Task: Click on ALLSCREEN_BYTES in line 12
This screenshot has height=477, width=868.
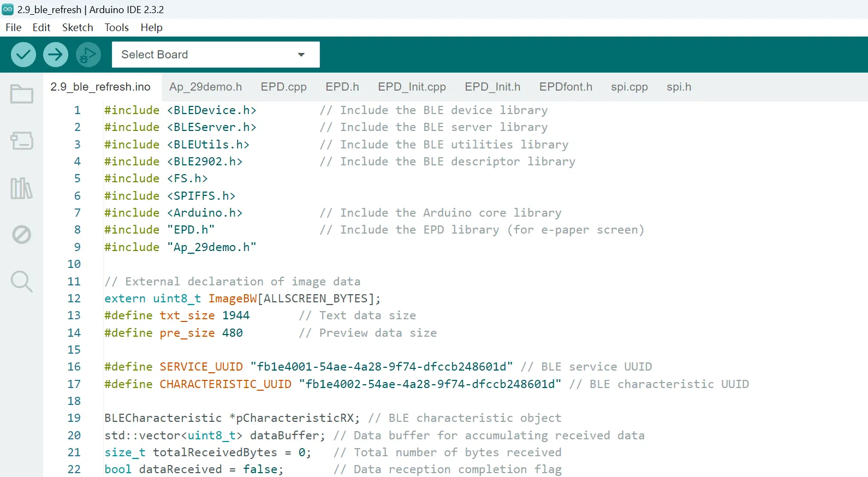Action: click(316, 299)
